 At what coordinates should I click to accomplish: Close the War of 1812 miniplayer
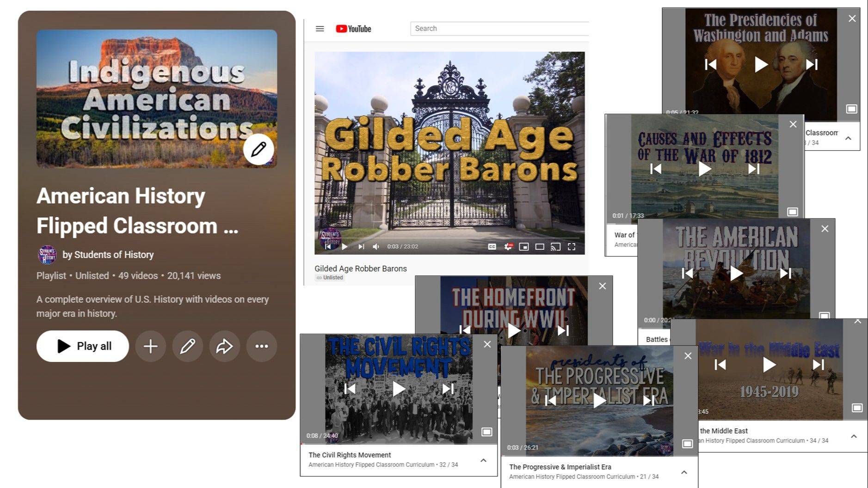pos(793,124)
